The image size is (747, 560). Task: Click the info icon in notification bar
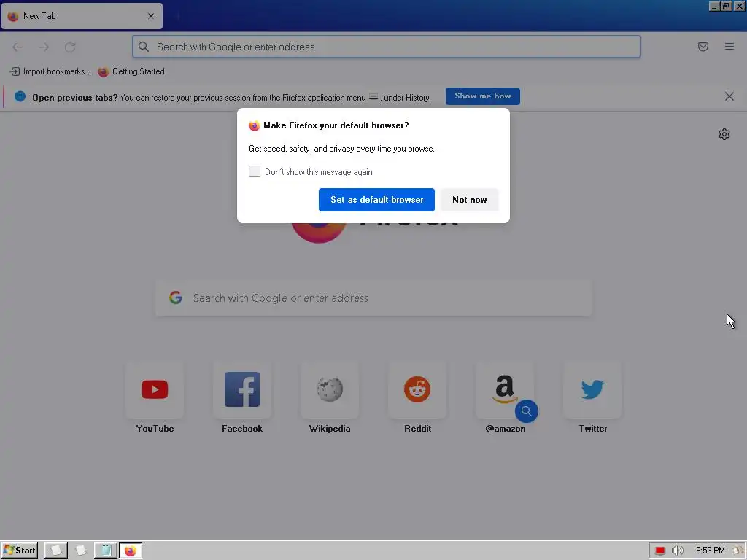(20, 97)
